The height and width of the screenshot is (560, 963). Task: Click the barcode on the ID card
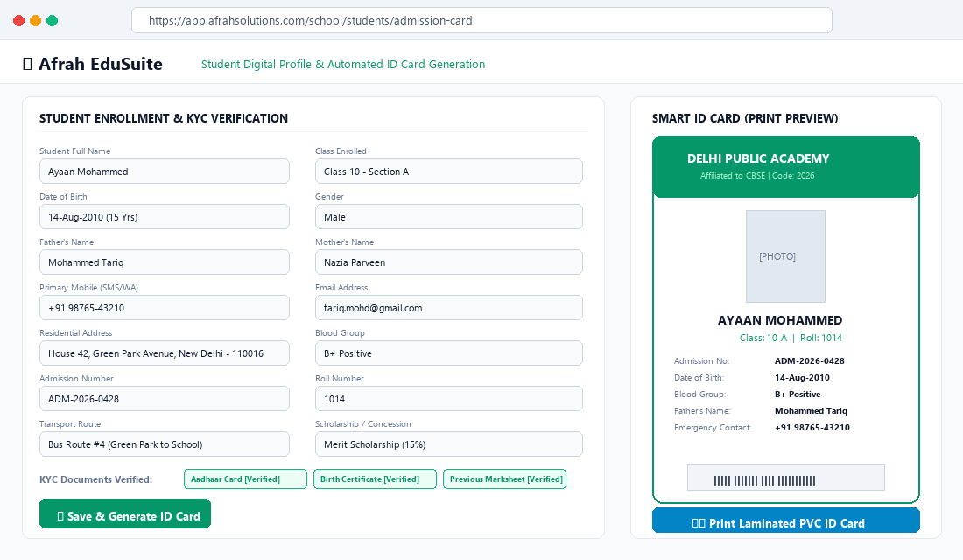pyautogui.click(x=785, y=478)
